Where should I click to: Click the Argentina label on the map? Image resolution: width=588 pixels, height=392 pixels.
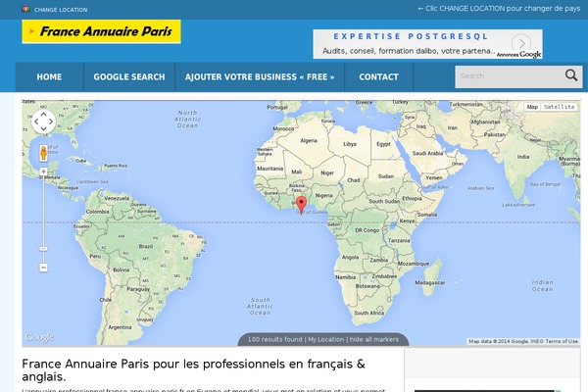(120, 327)
